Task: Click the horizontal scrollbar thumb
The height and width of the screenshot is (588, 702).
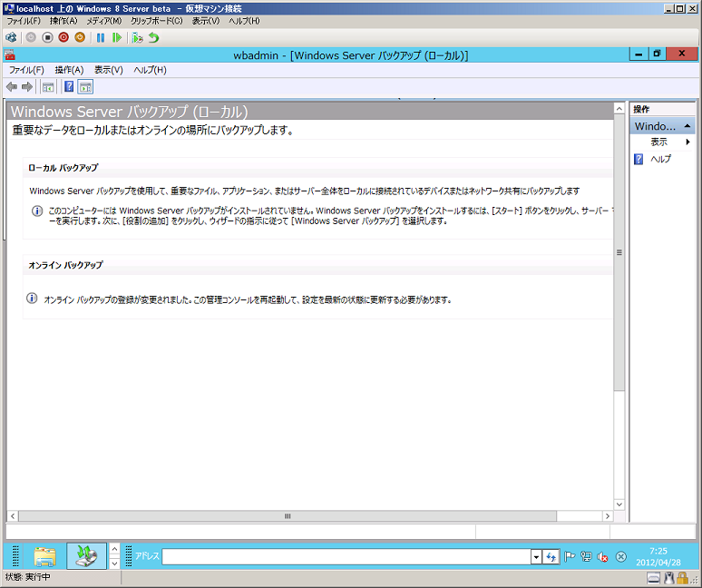Action: click(x=288, y=516)
